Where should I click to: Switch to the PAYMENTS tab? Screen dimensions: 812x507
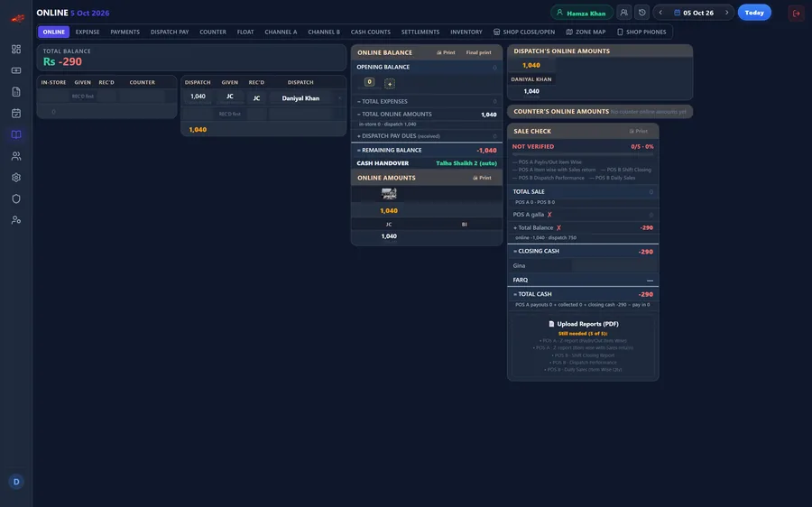pyautogui.click(x=125, y=32)
